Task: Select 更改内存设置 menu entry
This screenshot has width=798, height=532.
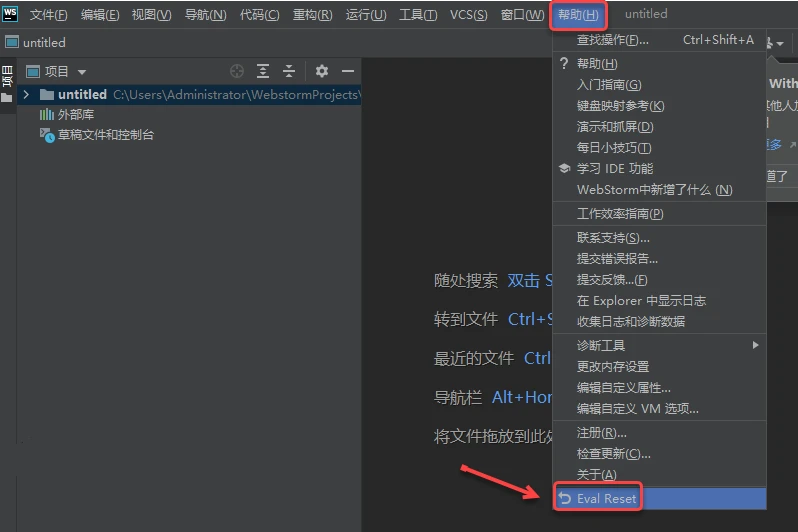Action: coord(660,367)
